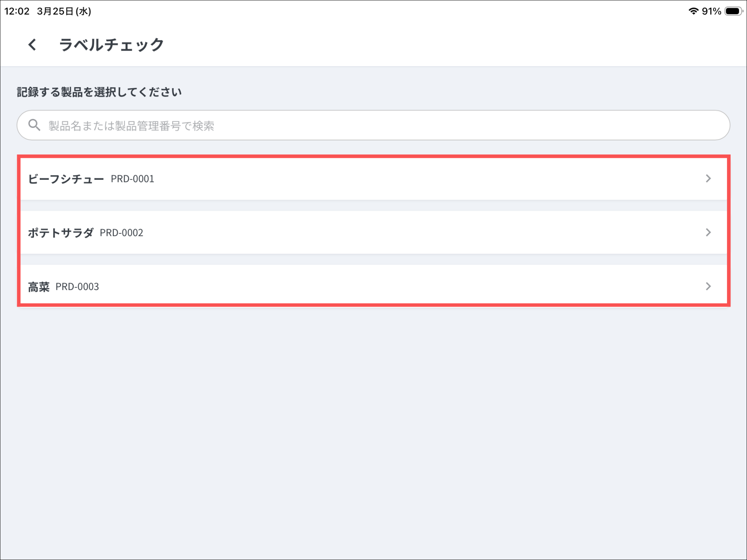Click the 91% battery percentage text
Image resolution: width=747 pixels, height=560 pixels.
pos(711,11)
